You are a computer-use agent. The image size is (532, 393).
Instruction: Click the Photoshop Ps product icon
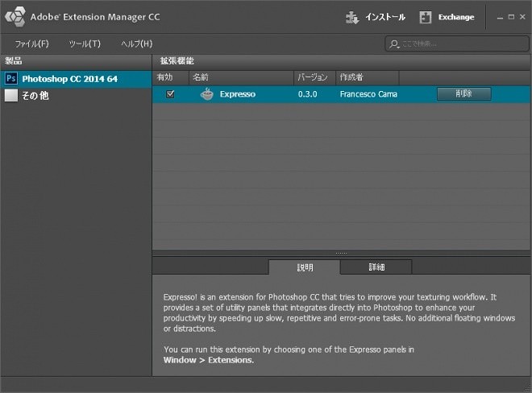(11, 78)
